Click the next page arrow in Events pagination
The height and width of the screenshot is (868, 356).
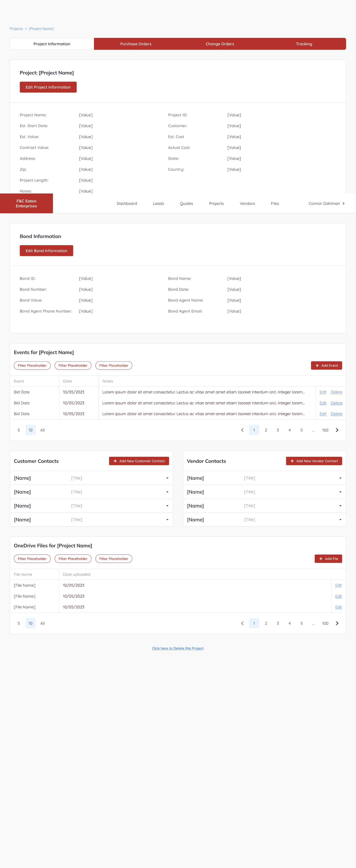click(x=337, y=430)
